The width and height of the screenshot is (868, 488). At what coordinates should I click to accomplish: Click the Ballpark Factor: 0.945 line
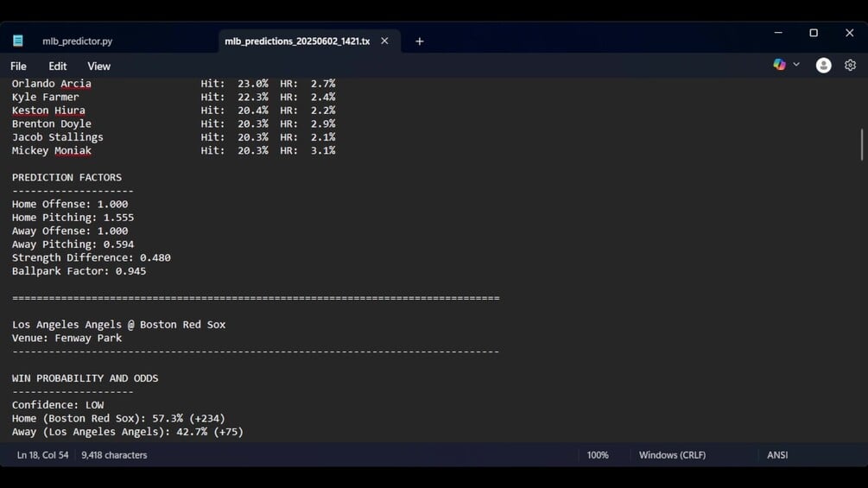coord(79,271)
